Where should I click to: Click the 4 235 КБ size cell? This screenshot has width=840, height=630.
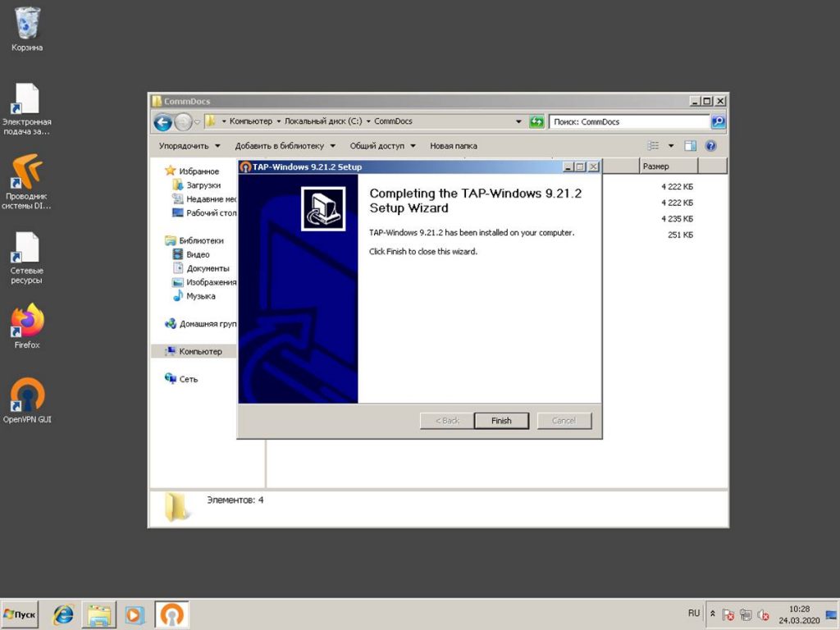[x=677, y=218]
